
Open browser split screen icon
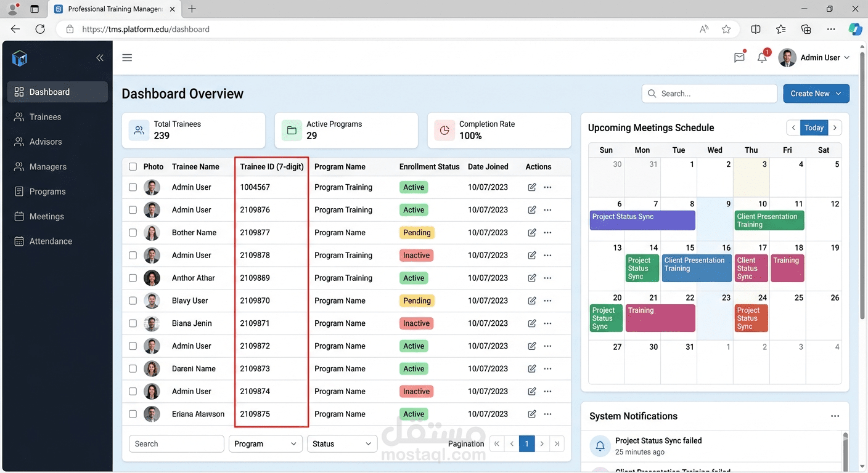coord(756,29)
